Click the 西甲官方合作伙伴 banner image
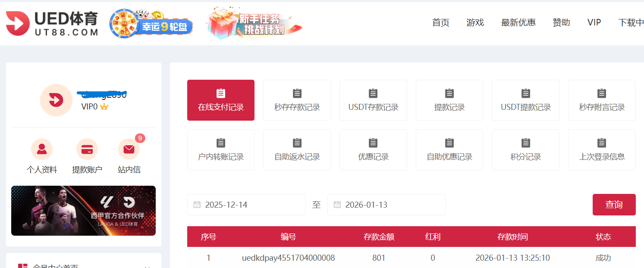This screenshot has height=268, width=644. click(83, 211)
